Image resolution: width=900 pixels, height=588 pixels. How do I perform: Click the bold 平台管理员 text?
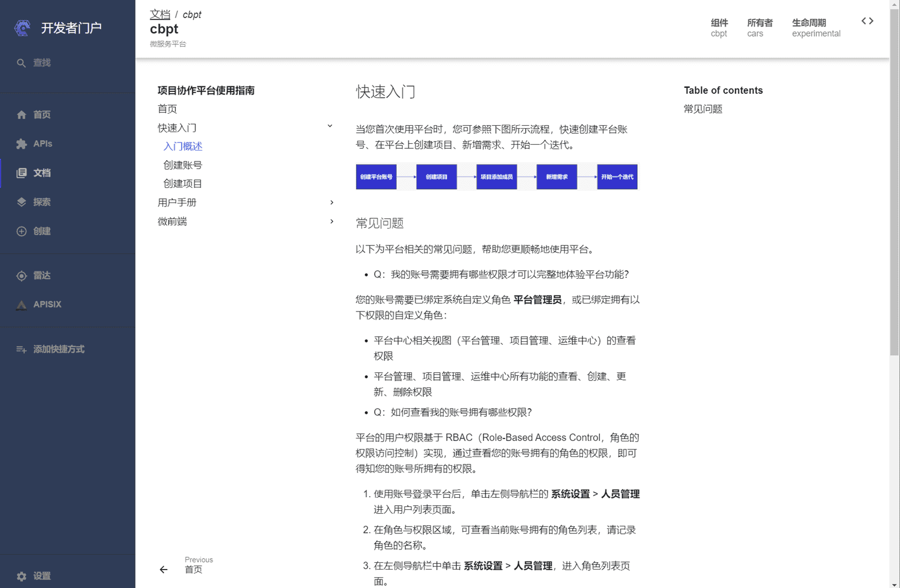(x=537, y=299)
